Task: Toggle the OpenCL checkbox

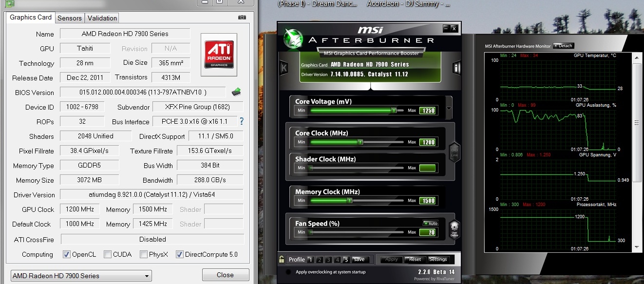Action: coord(67,254)
